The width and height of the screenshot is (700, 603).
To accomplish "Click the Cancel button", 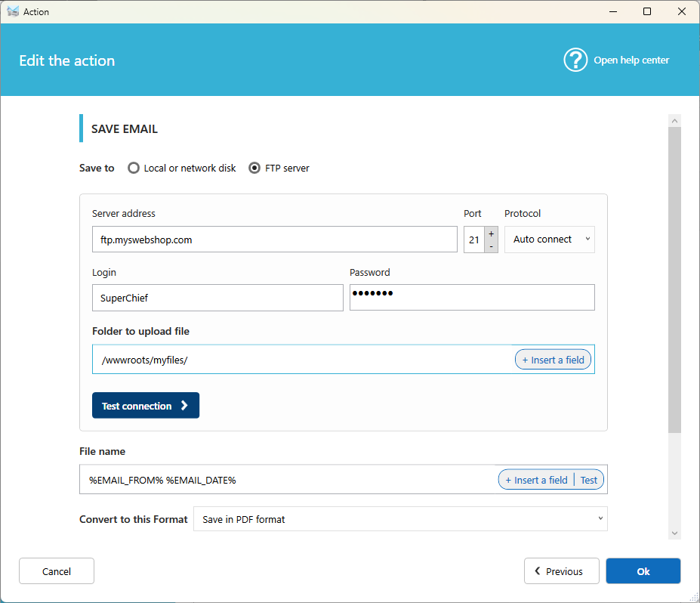I will pyautogui.click(x=56, y=571).
